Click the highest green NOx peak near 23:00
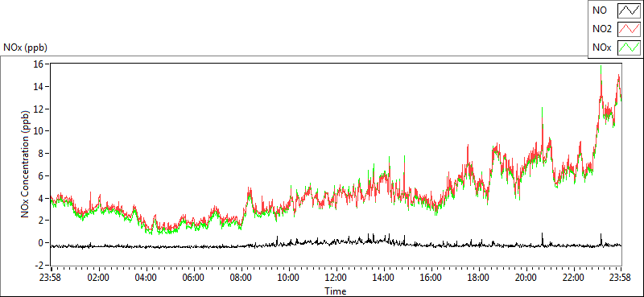 [601, 66]
